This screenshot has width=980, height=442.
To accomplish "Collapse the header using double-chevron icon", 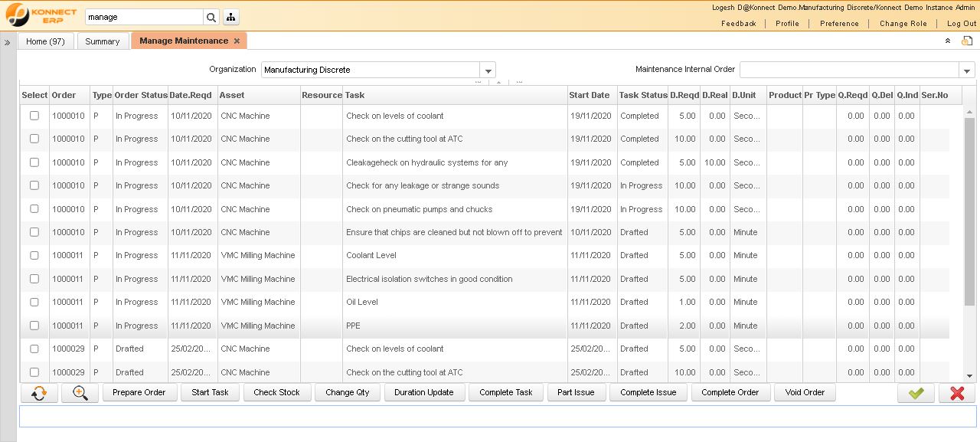I will tap(947, 41).
